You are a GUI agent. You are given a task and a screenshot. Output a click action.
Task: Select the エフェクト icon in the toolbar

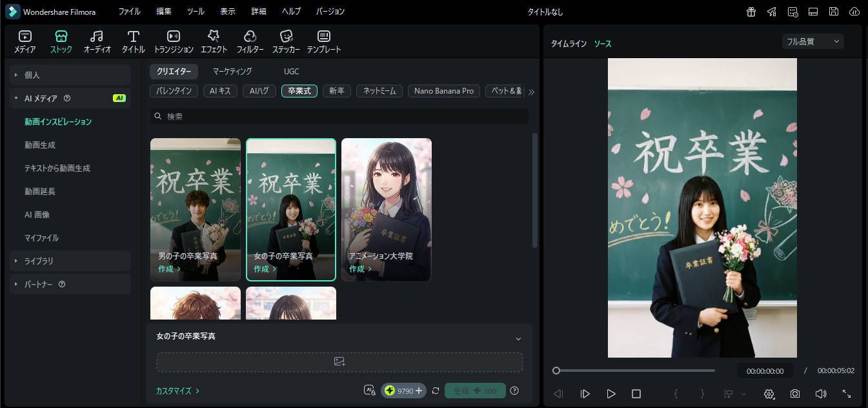pos(214,41)
